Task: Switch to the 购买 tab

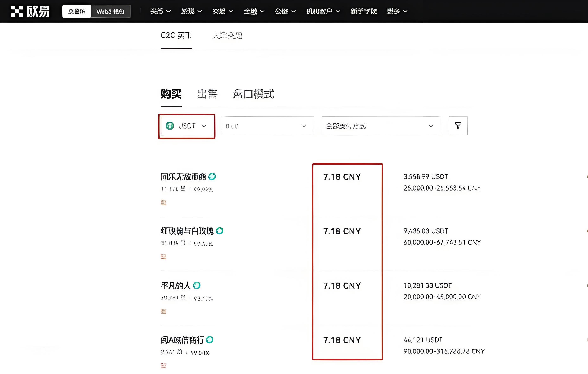Action: pyautogui.click(x=171, y=94)
